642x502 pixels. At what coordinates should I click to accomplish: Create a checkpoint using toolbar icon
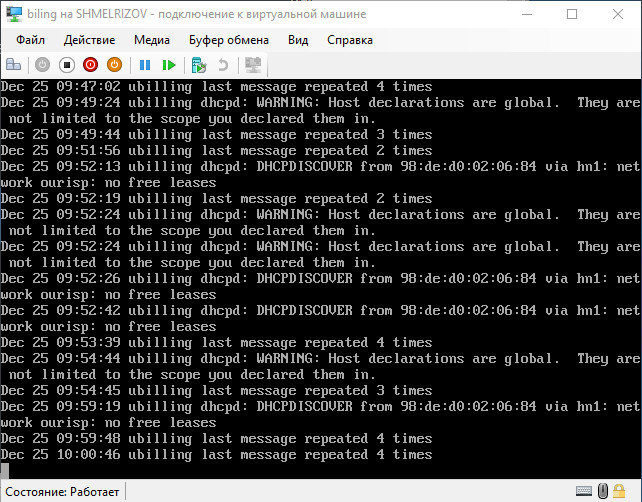(x=199, y=65)
